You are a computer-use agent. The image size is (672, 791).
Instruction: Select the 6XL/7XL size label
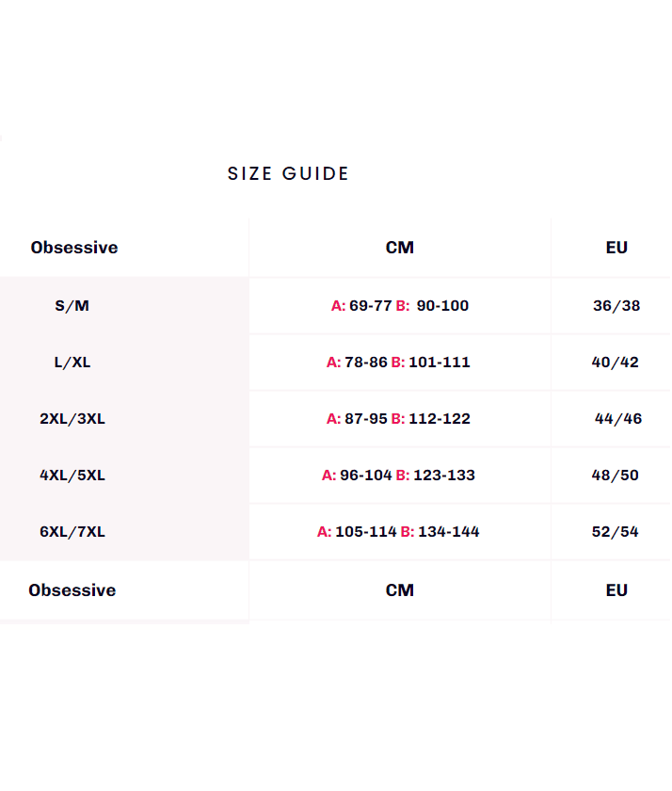click(x=72, y=532)
